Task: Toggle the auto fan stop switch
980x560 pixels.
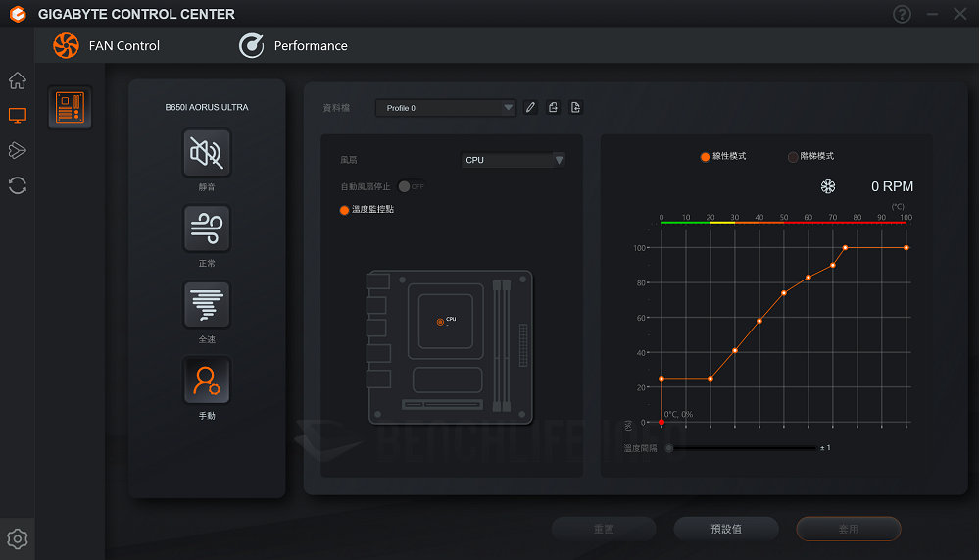Action: (412, 186)
